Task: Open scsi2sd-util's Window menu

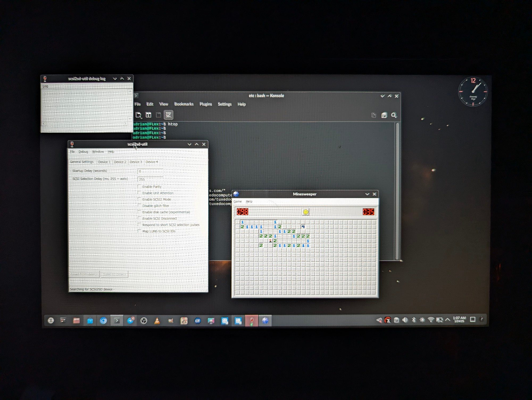Action: click(98, 152)
